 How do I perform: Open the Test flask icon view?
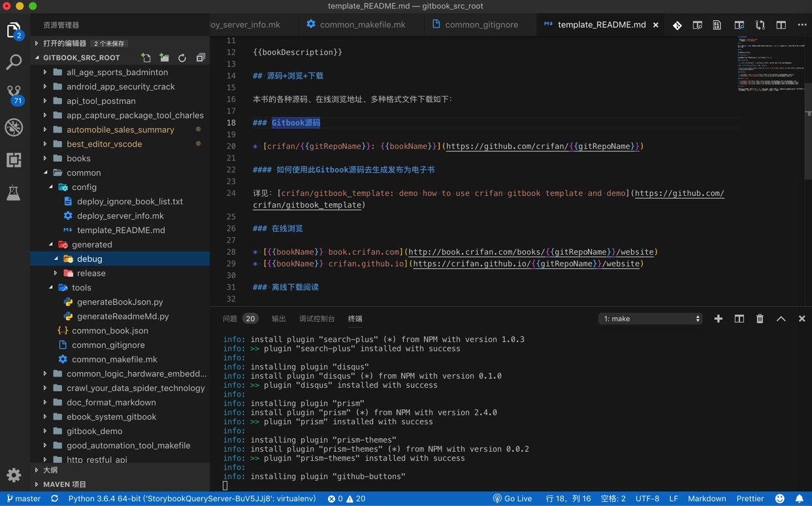[x=14, y=193]
